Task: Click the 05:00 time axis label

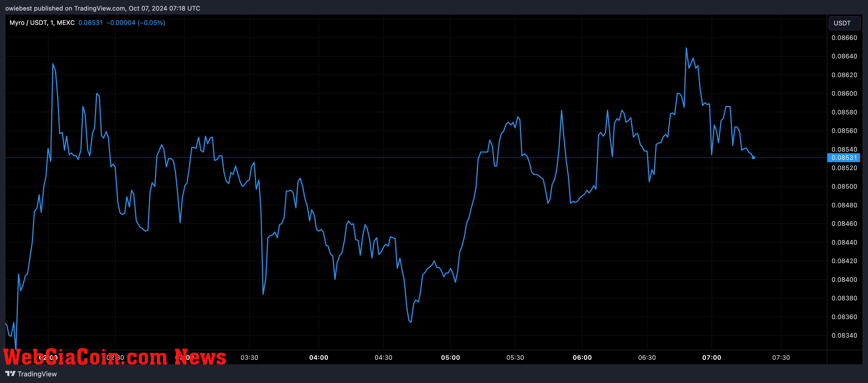Action: coord(451,357)
